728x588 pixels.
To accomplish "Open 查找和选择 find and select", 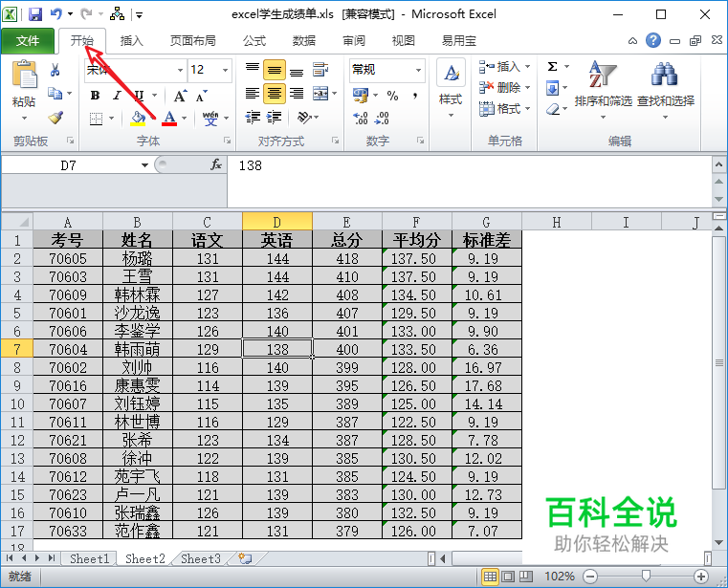I will [665, 90].
